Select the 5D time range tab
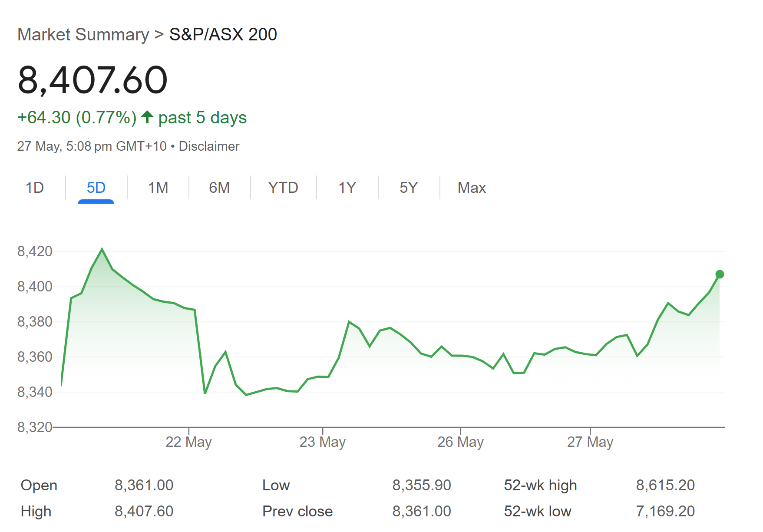This screenshot has height=532, width=763. [x=96, y=188]
